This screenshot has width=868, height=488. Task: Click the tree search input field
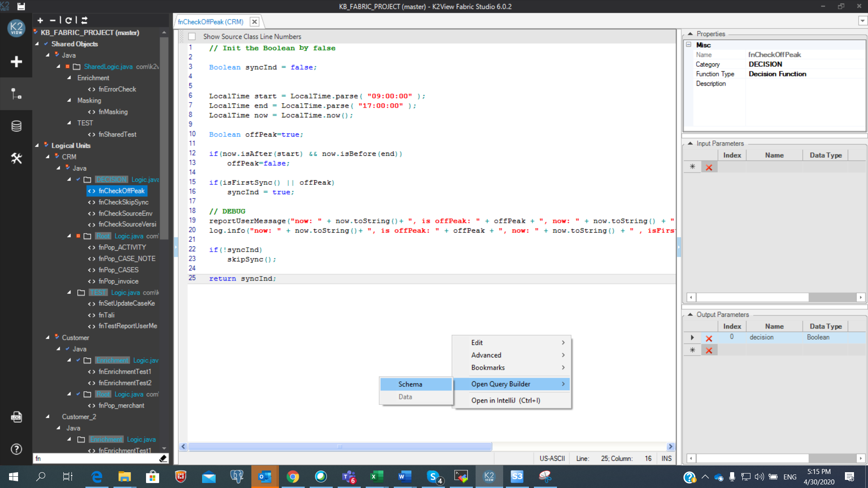pos(96,458)
